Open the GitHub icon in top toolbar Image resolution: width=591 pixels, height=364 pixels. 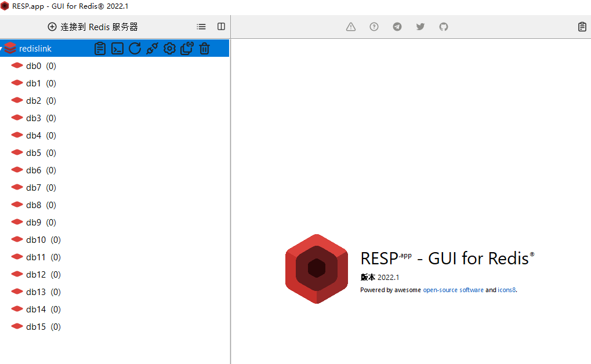[x=444, y=27]
